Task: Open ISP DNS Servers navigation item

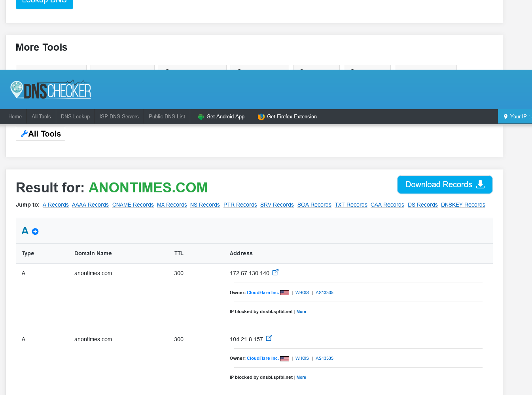Action: pyautogui.click(x=119, y=117)
